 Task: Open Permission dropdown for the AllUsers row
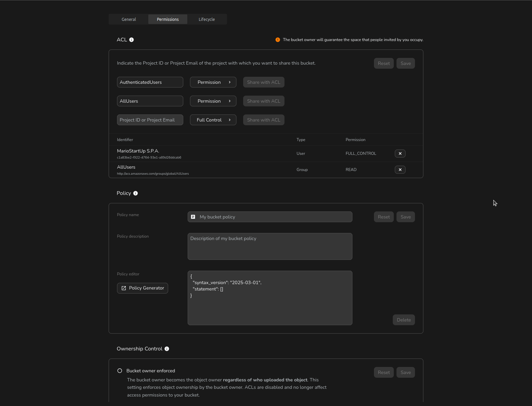tap(213, 101)
